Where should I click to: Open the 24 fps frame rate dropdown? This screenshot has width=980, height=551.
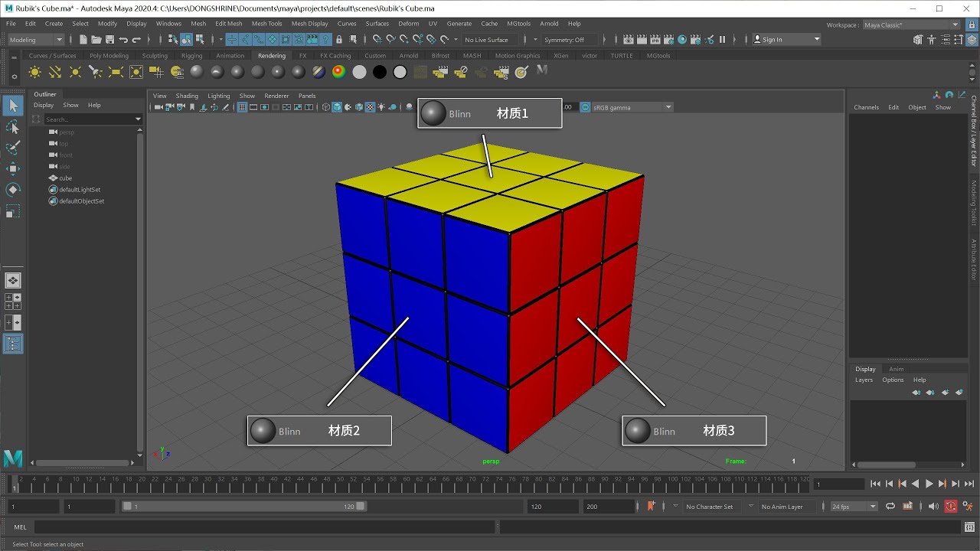click(x=854, y=507)
